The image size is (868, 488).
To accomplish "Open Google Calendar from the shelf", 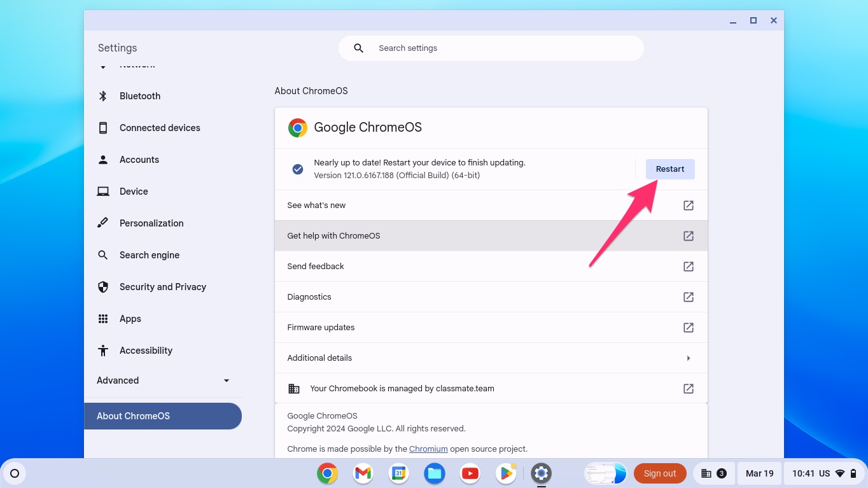I will pyautogui.click(x=398, y=473).
